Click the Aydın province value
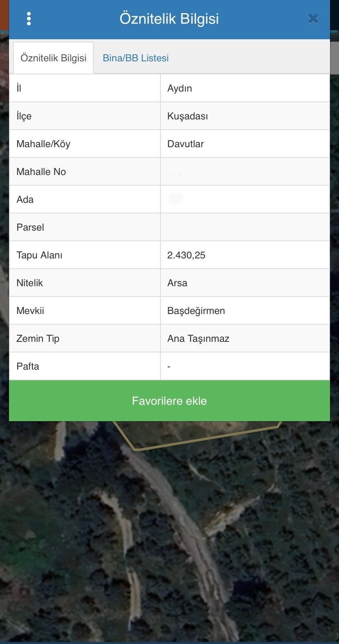 click(x=180, y=88)
